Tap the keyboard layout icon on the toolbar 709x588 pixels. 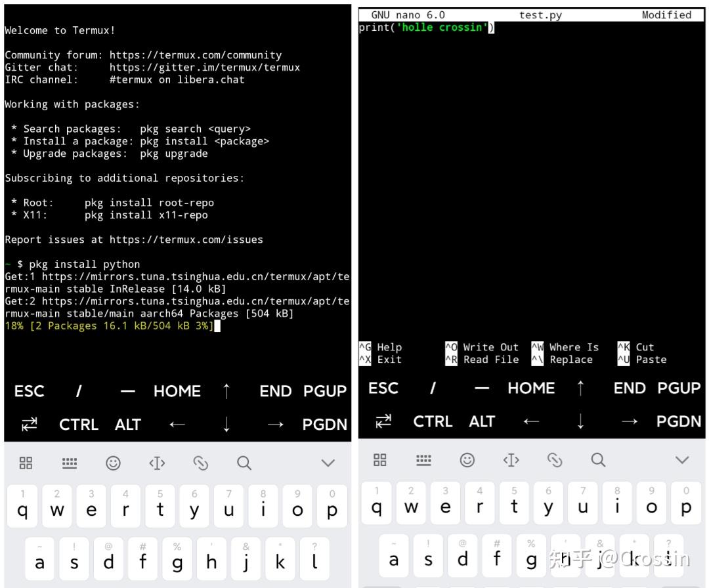(70, 463)
